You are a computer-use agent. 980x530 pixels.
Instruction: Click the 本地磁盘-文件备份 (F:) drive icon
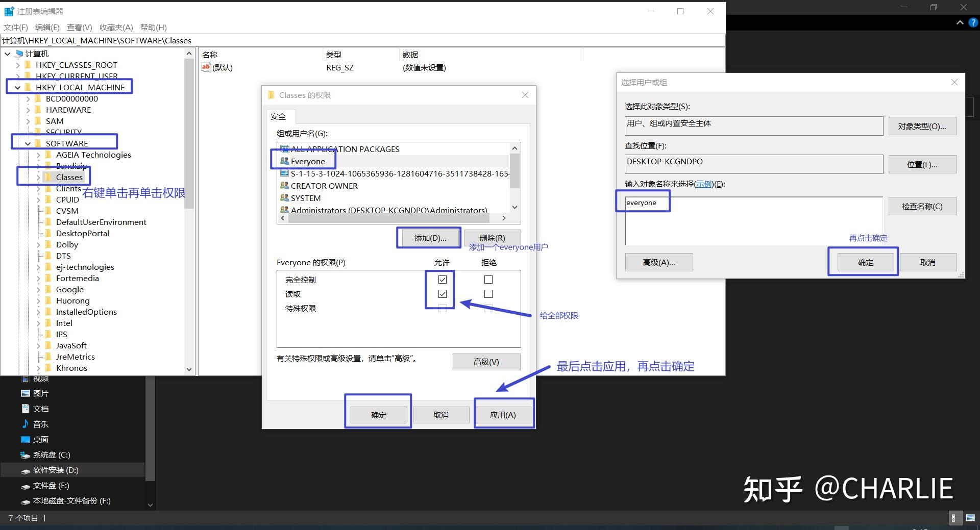26,501
